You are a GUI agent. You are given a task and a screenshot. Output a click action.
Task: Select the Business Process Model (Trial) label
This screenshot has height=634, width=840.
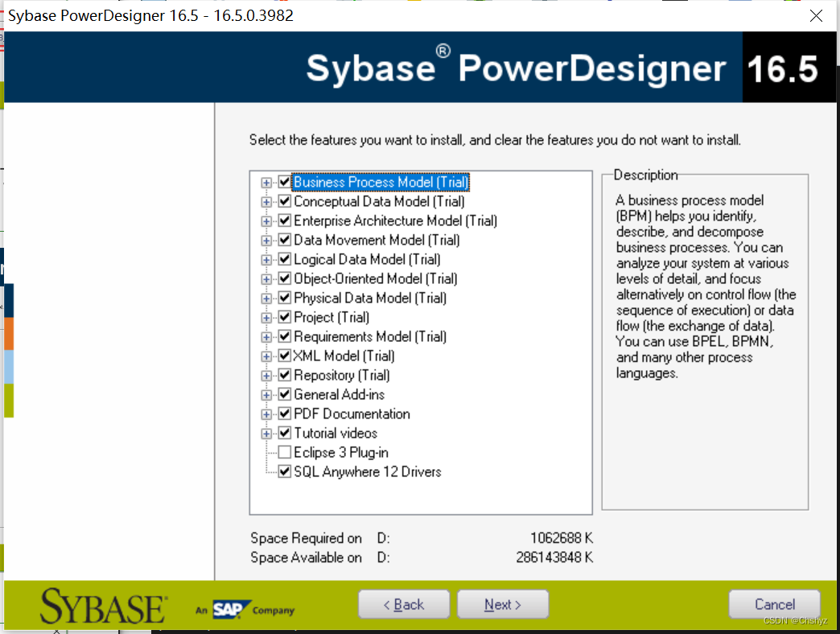coord(381,182)
